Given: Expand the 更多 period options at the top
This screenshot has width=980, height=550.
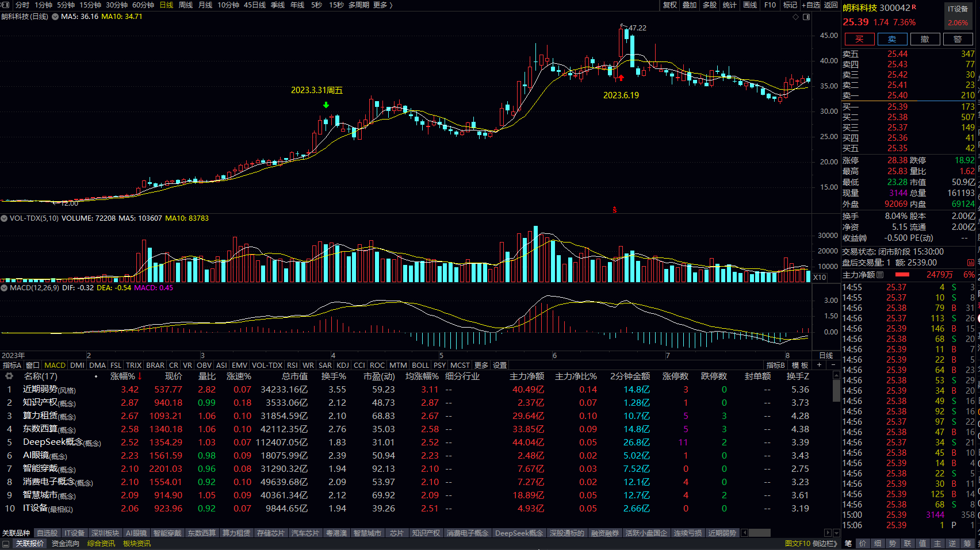Looking at the screenshot, I should point(382,5).
